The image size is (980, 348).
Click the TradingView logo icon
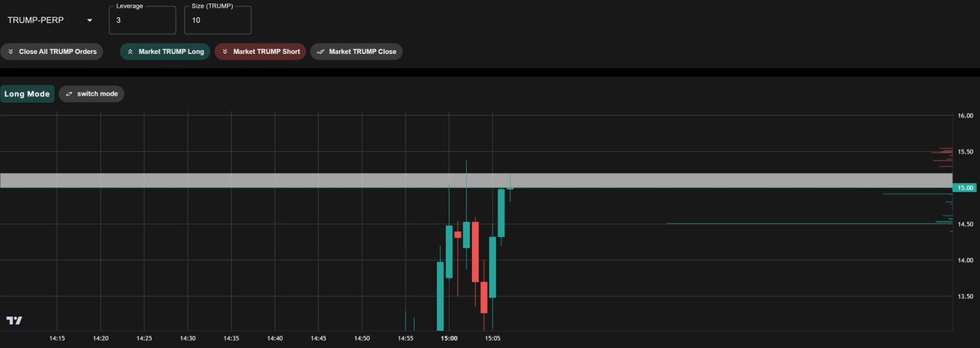coord(14,320)
